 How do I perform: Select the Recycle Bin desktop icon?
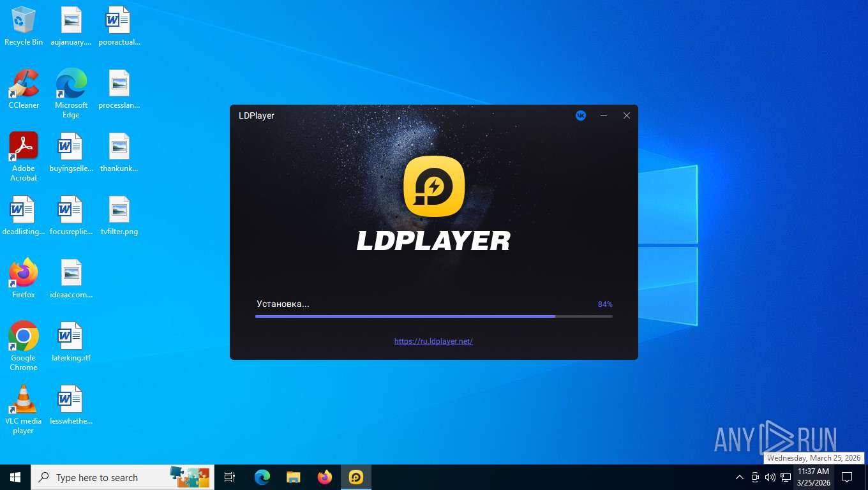(24, 26)
